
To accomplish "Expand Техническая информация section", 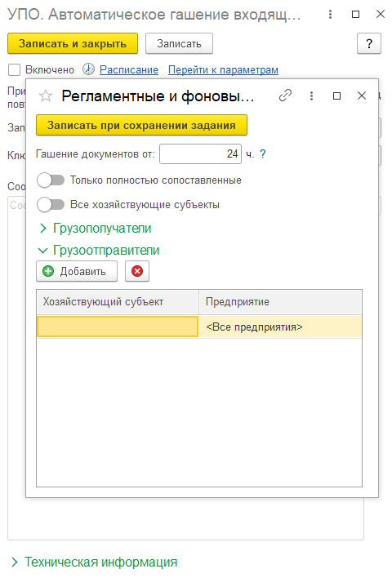I will click(95, 562).
